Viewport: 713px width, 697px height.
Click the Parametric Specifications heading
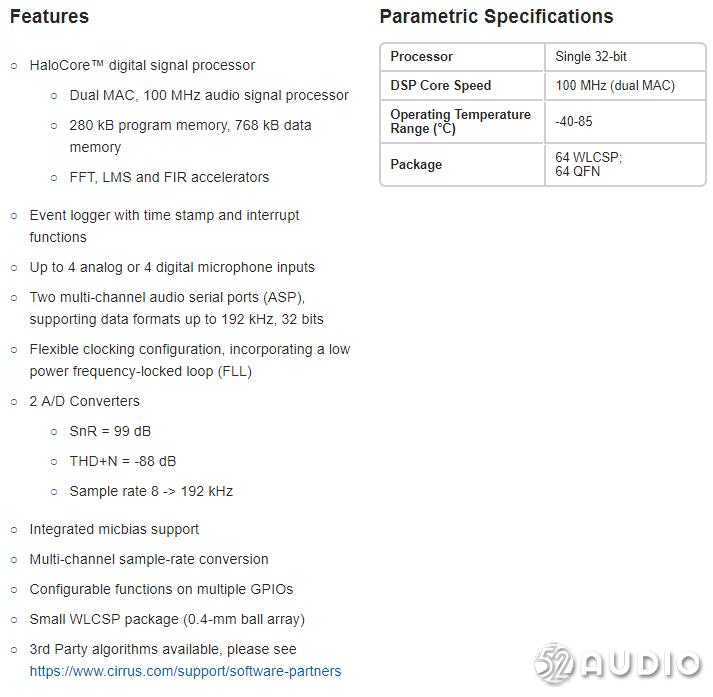496,16
